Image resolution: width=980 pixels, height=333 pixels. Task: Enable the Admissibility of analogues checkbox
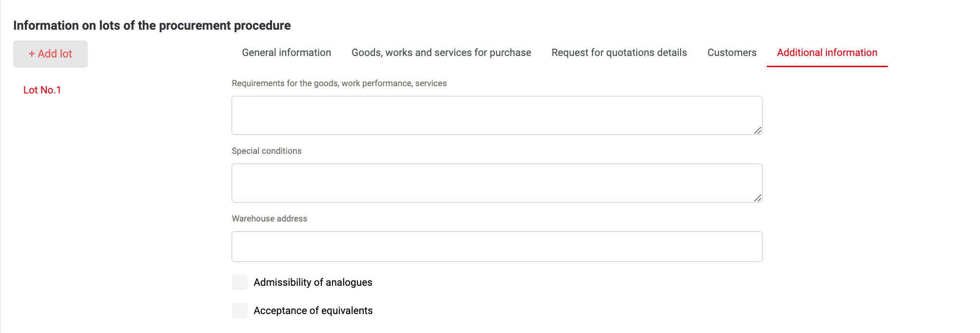(240, 282)
